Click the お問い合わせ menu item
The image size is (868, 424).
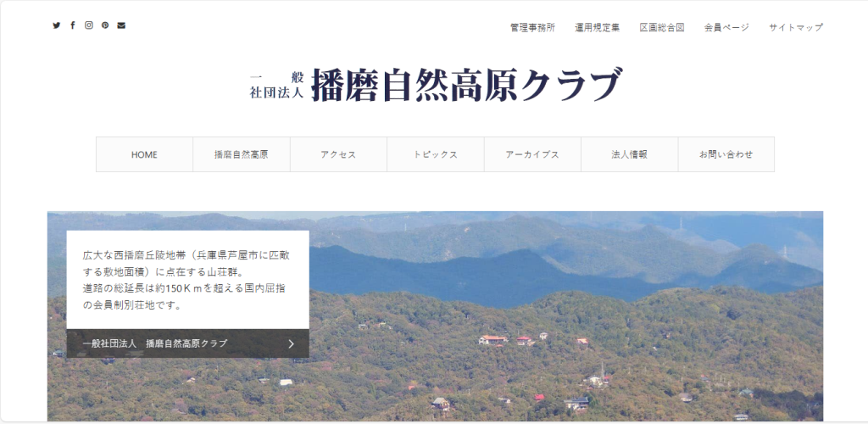click(x=726, y=154)
